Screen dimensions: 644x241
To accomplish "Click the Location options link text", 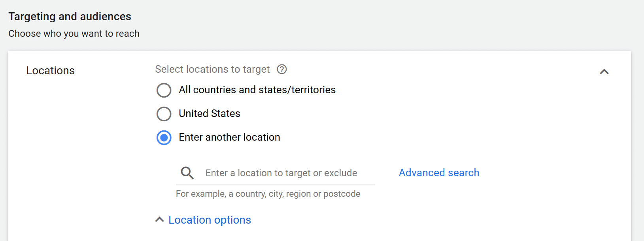I will click(210, 220).
